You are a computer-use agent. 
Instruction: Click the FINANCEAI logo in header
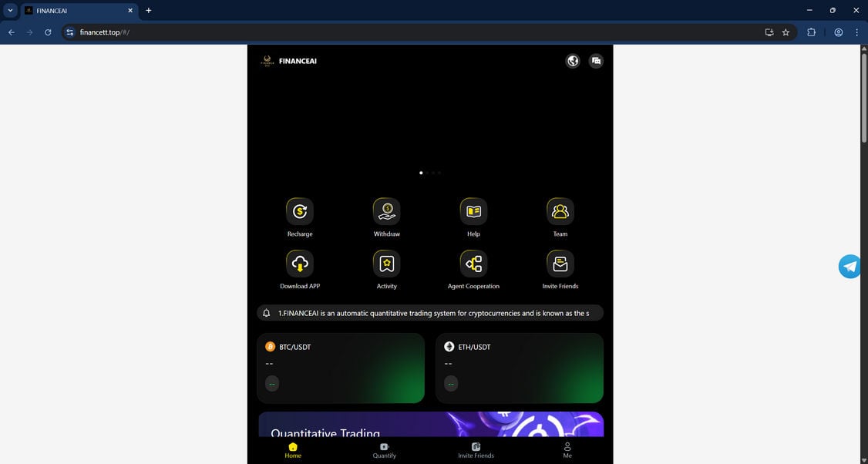click(267, 61)
